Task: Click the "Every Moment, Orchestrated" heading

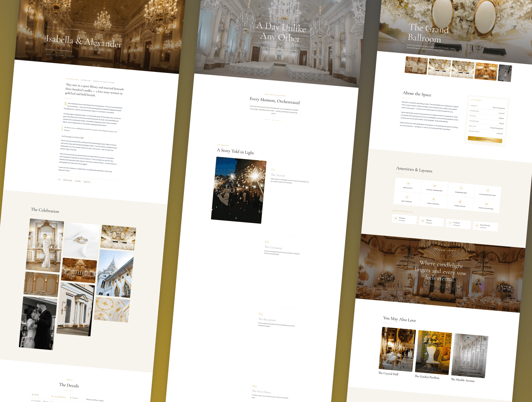Action: [x=275, y=100]
